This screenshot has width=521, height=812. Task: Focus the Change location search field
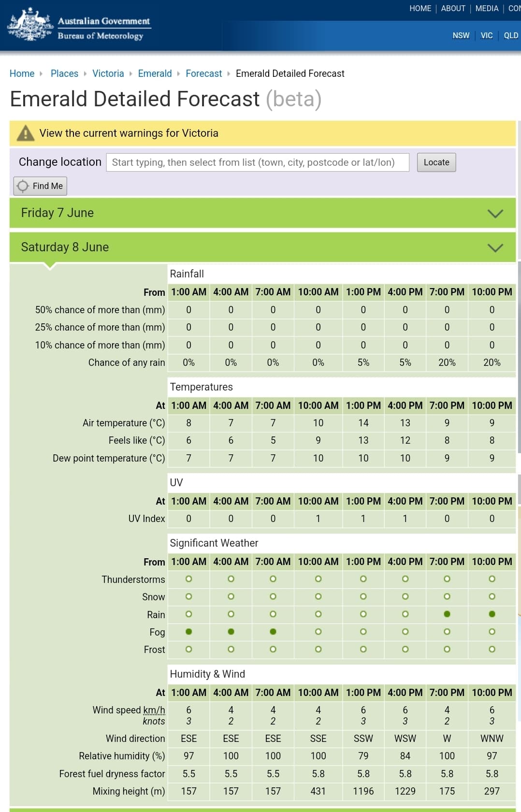point(258,162)
